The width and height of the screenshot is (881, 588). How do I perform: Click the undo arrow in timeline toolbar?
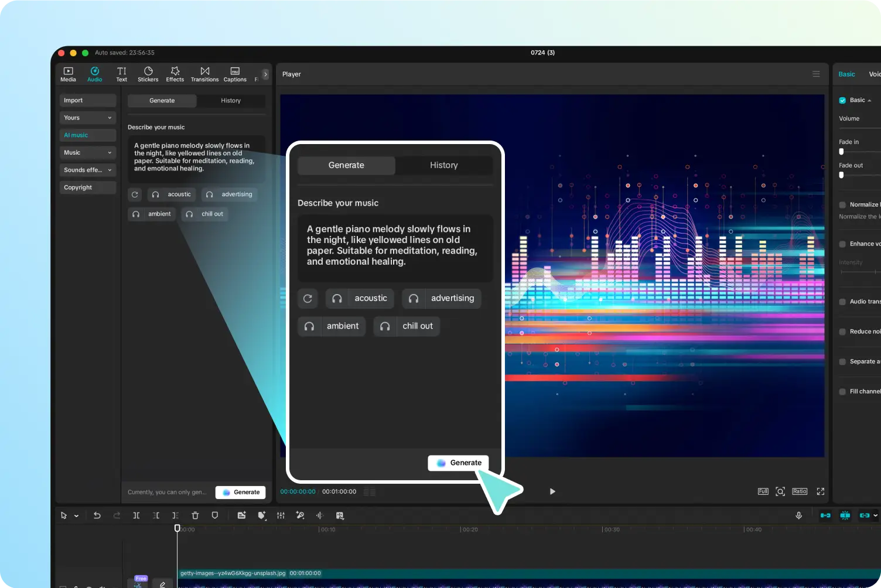click(97, 515)
